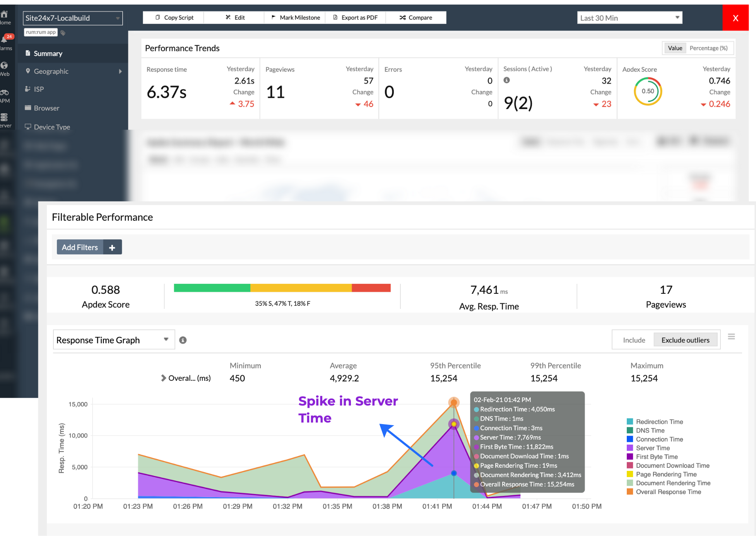
Task: Click info icon under Sessions (Active)
Action: (506, 80)
